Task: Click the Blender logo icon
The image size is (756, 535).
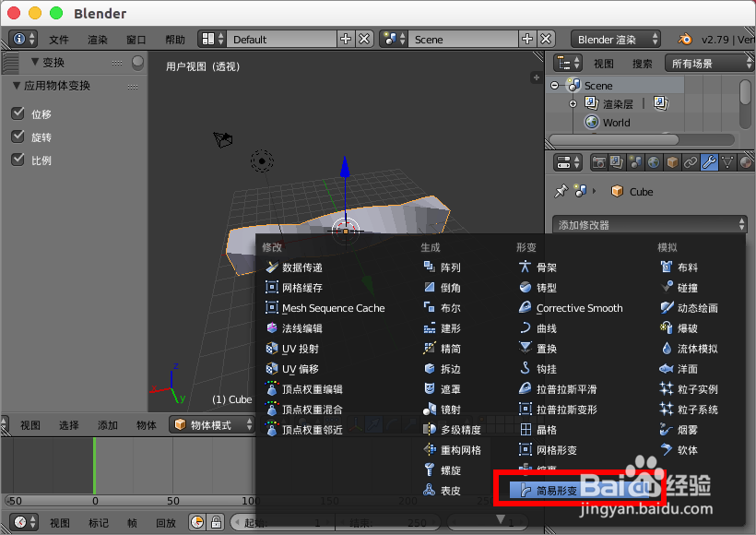Action: [x=684, y=39]
